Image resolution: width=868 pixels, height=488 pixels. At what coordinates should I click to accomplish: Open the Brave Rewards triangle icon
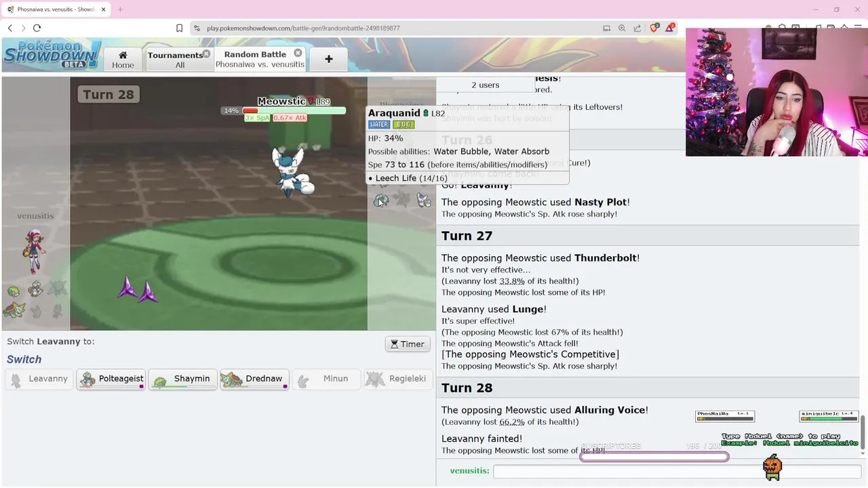tap(670, 28)
